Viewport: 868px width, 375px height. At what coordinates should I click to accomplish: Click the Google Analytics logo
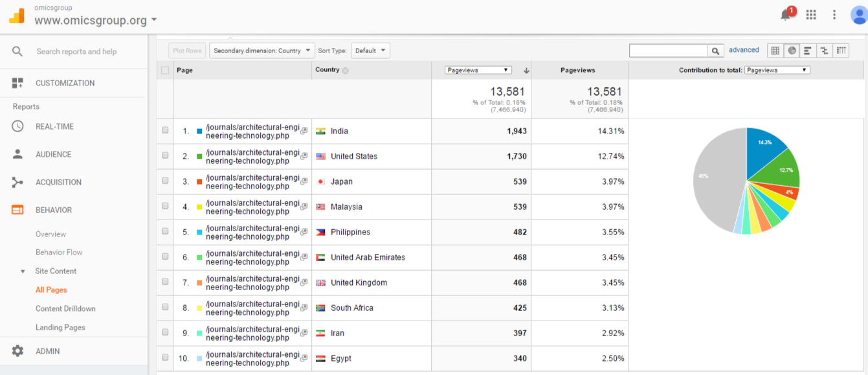point(16,15)
